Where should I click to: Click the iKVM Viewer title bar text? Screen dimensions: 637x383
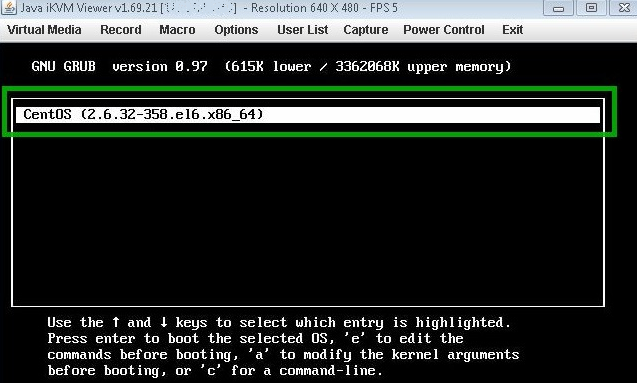[209, 8]
